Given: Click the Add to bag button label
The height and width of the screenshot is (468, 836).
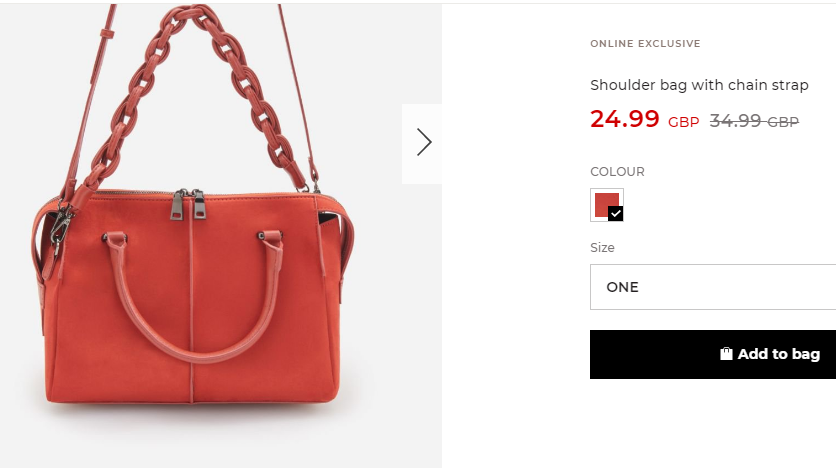Looking at the screenshot, I should (x=778, y=354).
